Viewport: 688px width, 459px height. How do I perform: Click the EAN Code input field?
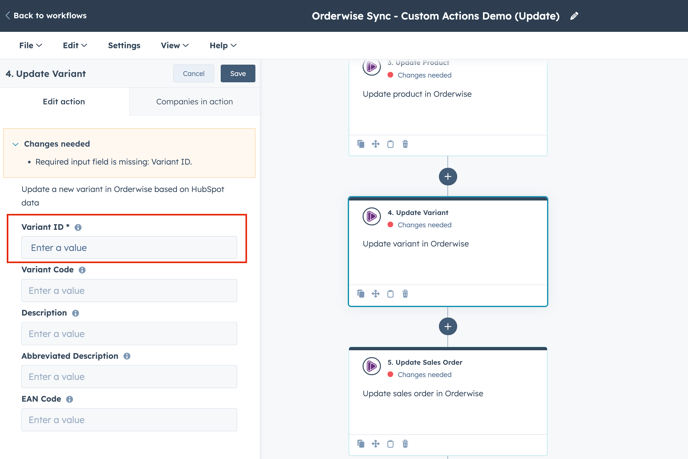point(129,420)
